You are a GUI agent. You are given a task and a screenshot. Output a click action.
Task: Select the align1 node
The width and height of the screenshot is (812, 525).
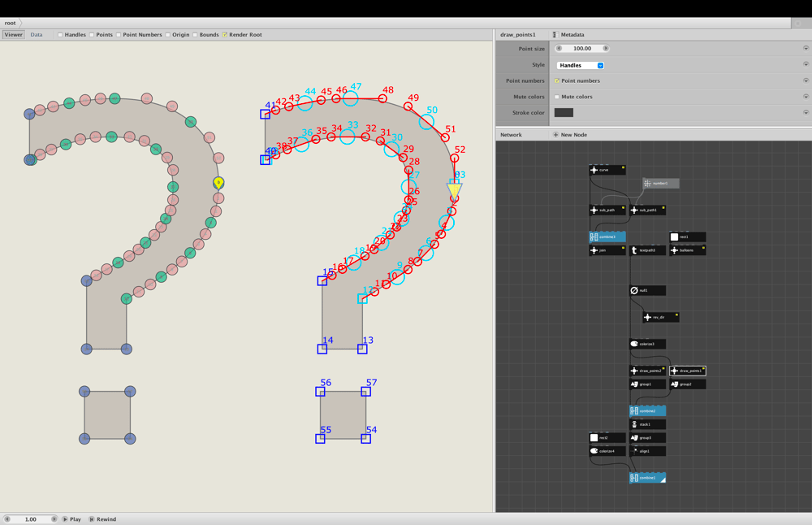[x=647, y=451]
